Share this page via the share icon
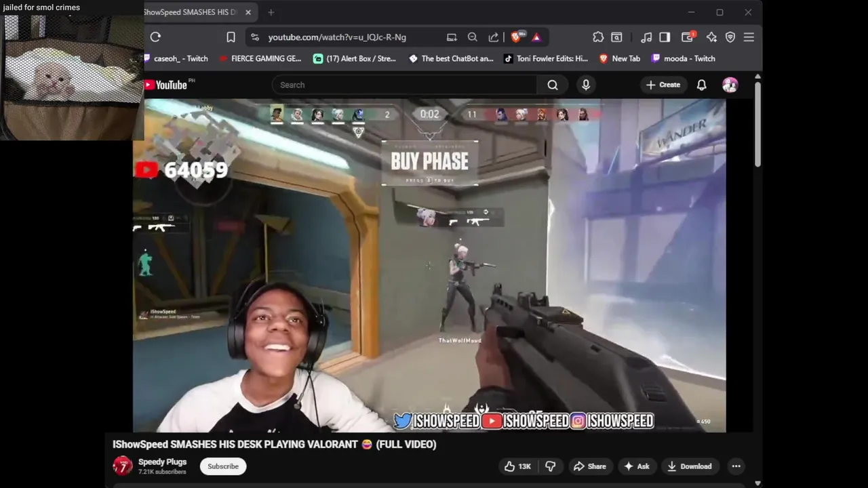The image size is (868, 488). [494, 37]
